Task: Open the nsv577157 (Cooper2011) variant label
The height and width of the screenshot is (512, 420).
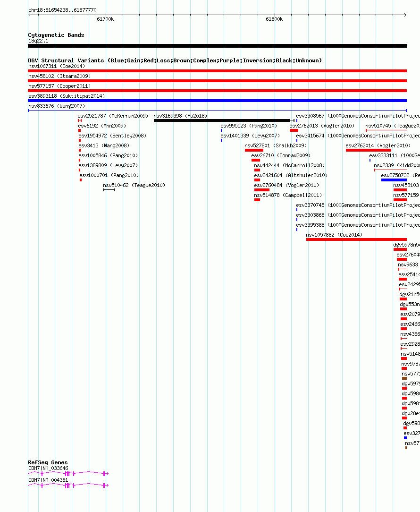Action: (x=59, y=86)
